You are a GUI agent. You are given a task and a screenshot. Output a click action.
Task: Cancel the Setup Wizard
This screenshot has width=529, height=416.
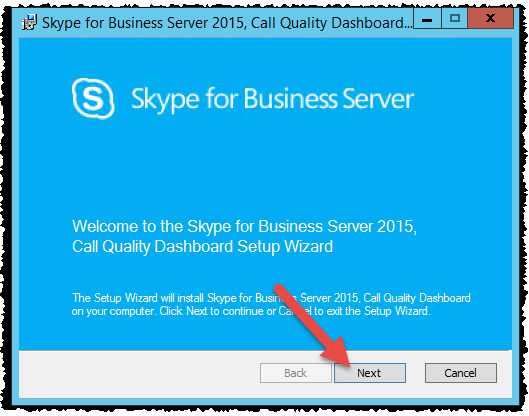point(461,373)
